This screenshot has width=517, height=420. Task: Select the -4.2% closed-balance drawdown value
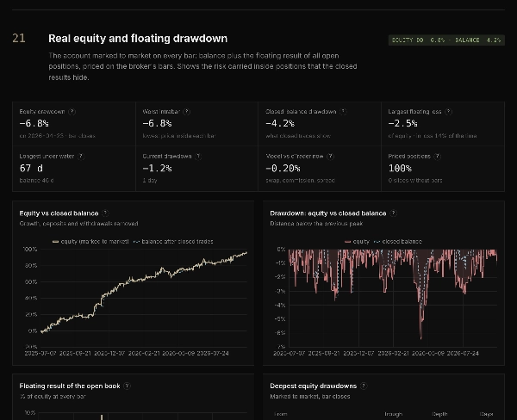[280, 124]
